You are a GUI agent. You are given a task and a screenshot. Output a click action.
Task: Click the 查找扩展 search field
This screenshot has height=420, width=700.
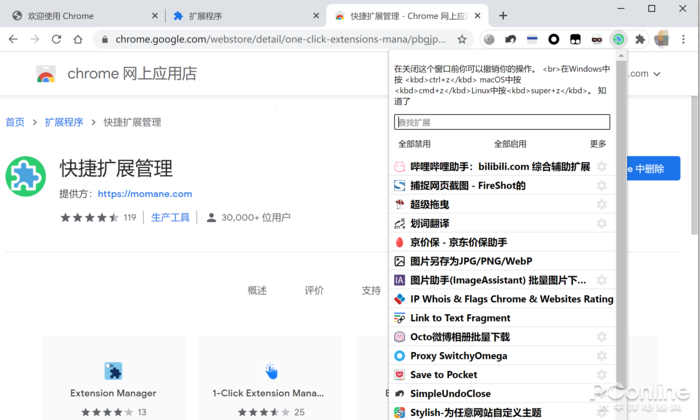click(x=502, y=122)
